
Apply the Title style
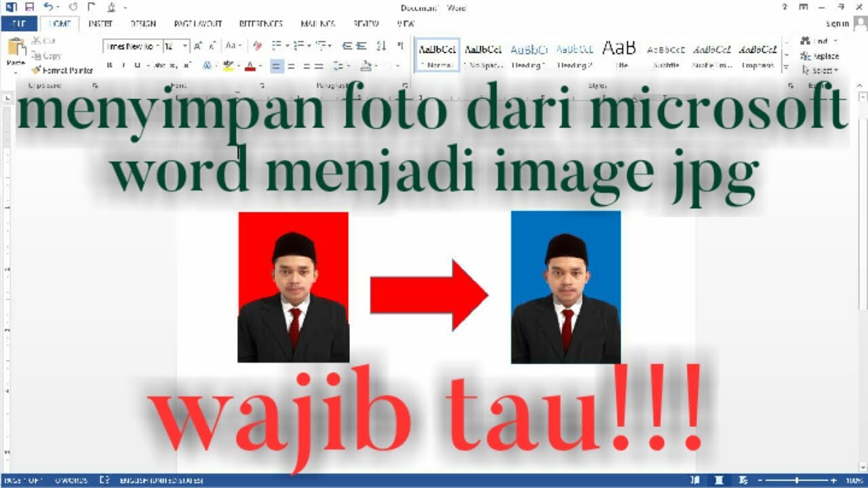pyautogui.click(x=620, y=56)
